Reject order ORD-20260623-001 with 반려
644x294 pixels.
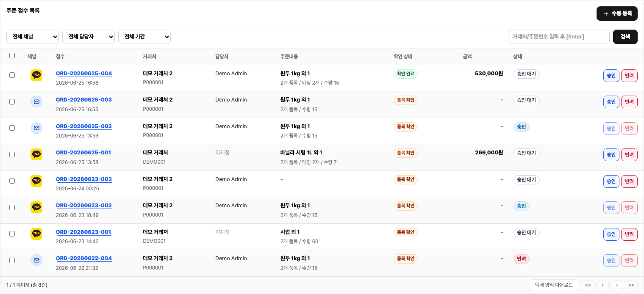coord(629,234)
